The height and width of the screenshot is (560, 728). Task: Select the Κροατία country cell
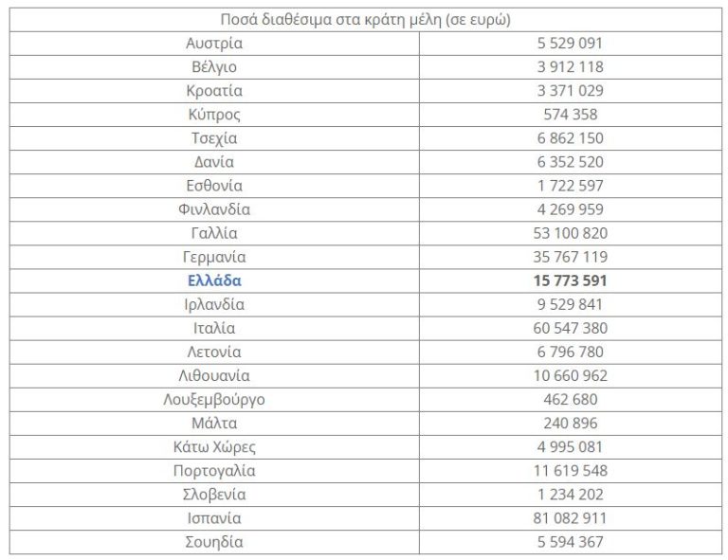click(x=214, y=91)
